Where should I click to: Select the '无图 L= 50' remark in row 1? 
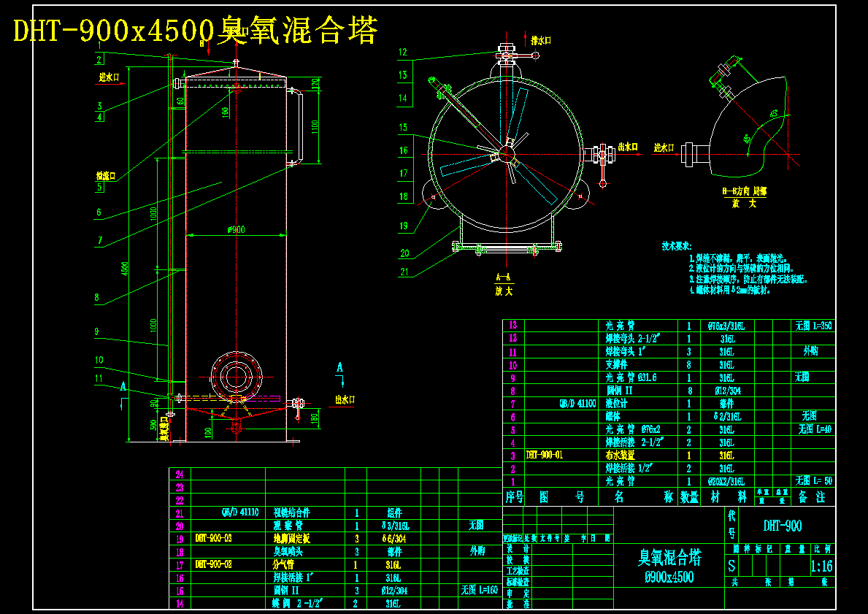814,480
